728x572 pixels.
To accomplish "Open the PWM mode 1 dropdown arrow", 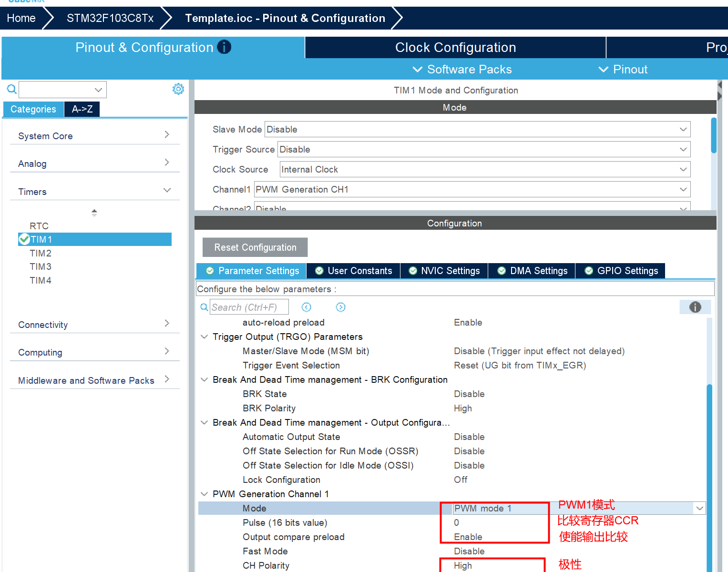I will point(699,508).
